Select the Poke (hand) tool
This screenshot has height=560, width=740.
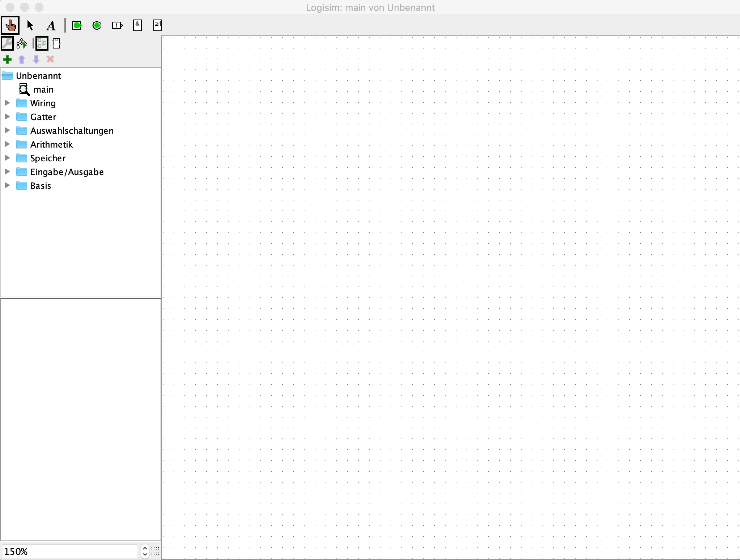point(10,25)
